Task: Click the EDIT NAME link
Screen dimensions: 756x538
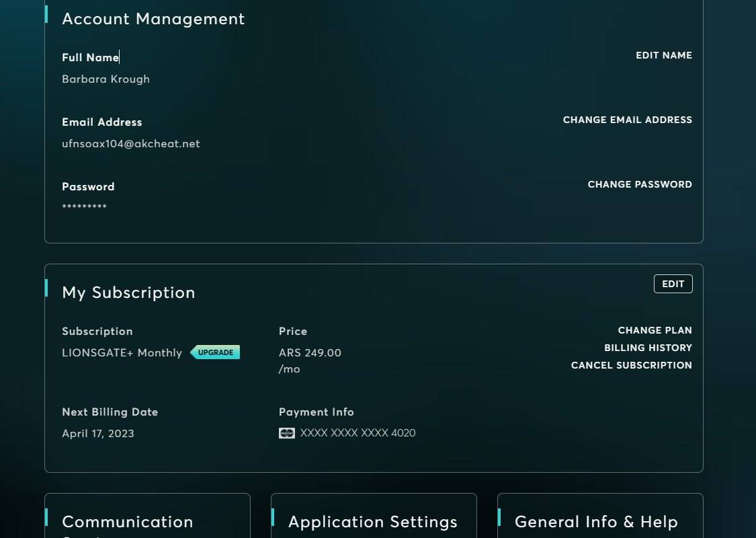Action: [663, 56]
